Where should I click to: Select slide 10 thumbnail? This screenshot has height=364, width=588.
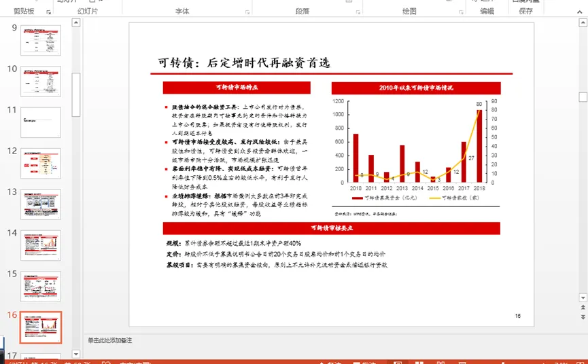pyautogui.click(x=41, y=81)
